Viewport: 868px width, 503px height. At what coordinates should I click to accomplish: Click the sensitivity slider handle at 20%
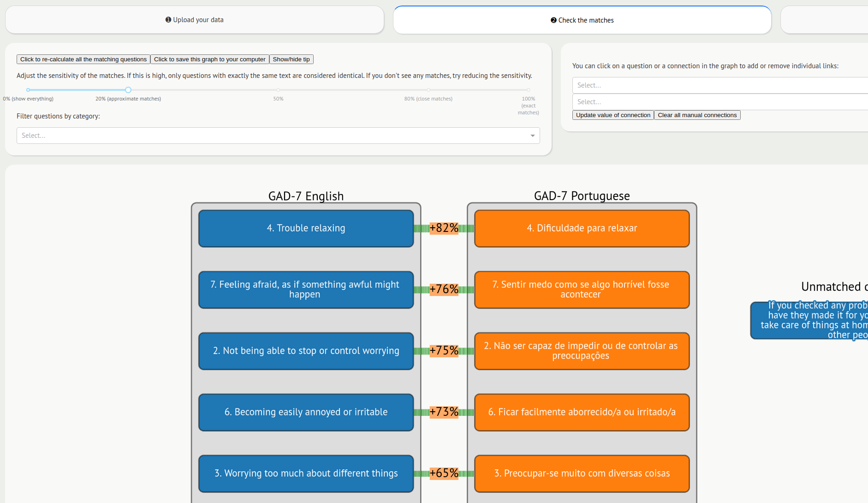pos(128,90)
